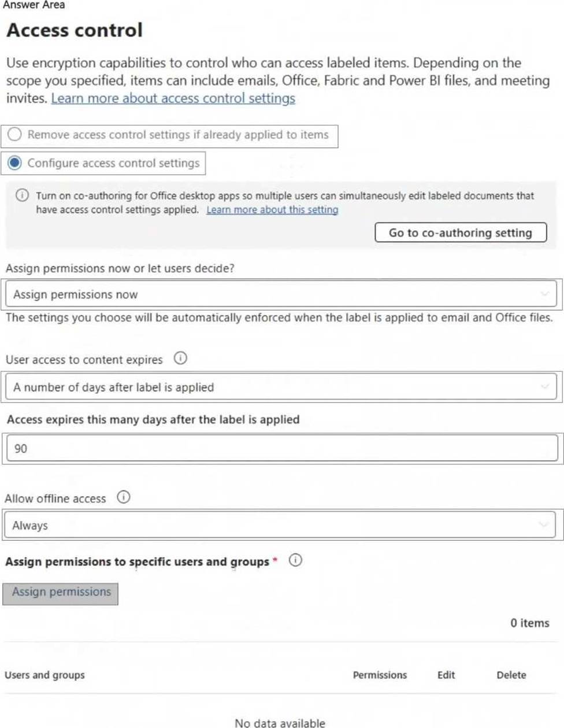The height and width of the screenshot is (728, 564).
Task: Click the Delete column header
Action: (x=511, y=675)
